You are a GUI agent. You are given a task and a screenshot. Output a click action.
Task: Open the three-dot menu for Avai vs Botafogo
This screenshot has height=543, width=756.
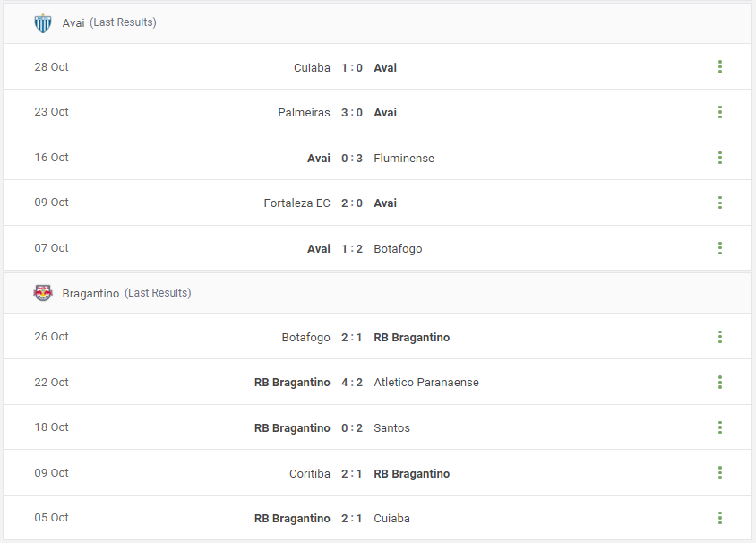coord(720,248)
